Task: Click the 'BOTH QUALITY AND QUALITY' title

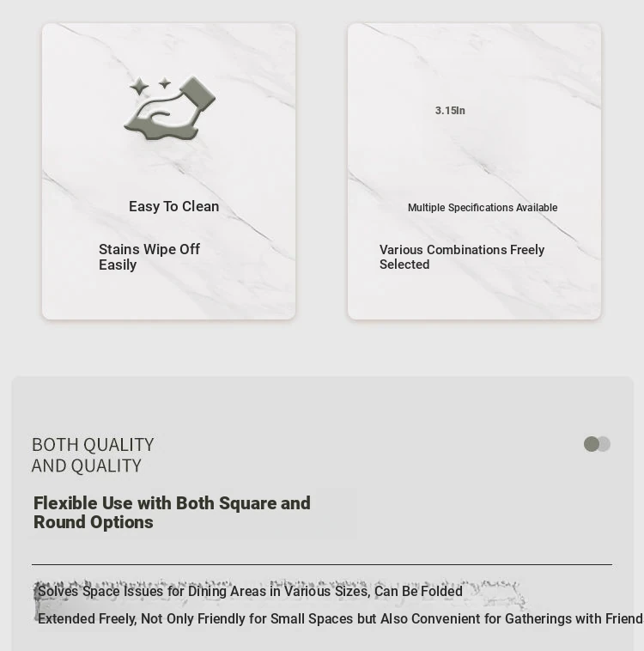Action: pyautogui.click(x=93, y=455)
